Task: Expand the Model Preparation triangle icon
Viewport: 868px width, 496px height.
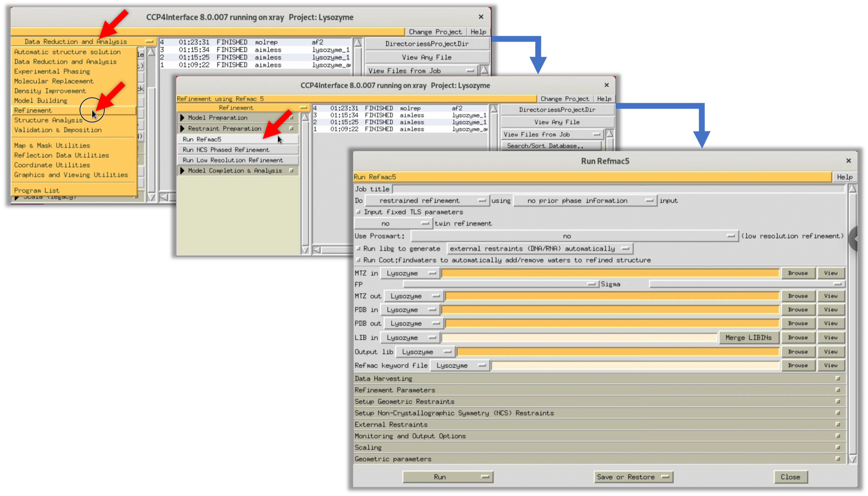Action: (182, 118)
